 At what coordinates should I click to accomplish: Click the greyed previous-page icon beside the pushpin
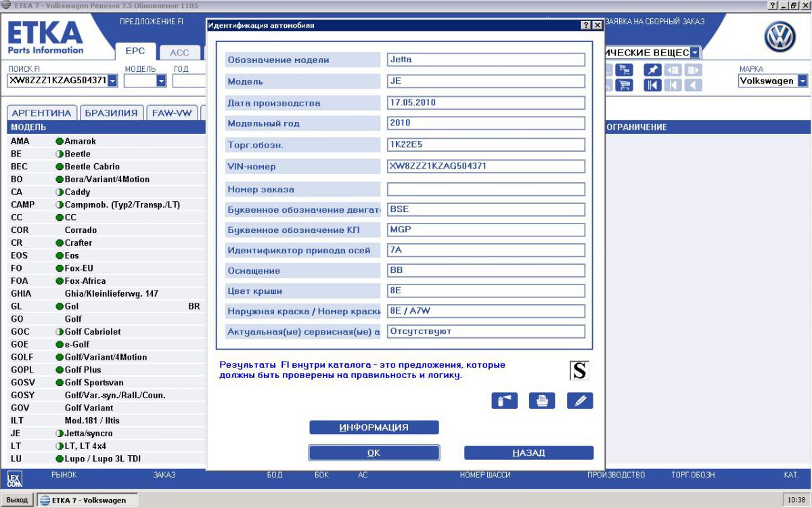click(673, 70)
